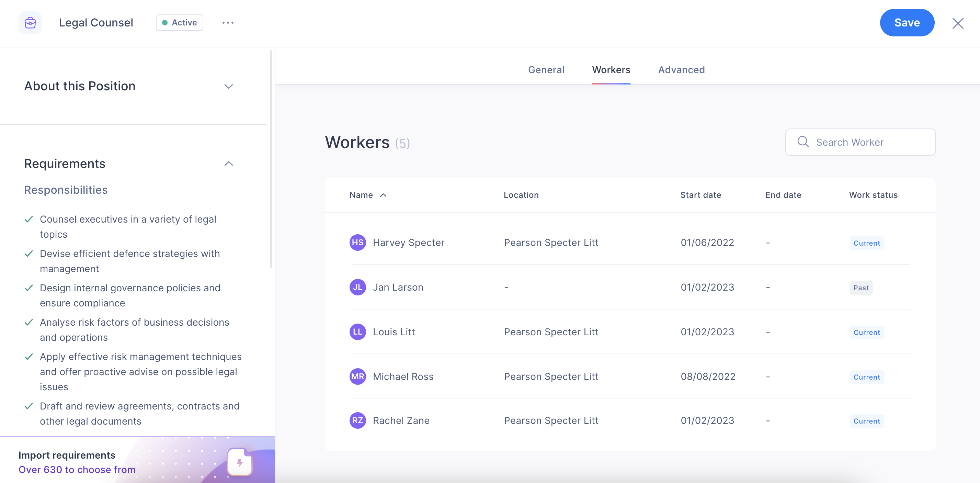The height and width of the screenshot is (483, 980).
Task: Collapse the Requirements section
Action: click(228, 164)
